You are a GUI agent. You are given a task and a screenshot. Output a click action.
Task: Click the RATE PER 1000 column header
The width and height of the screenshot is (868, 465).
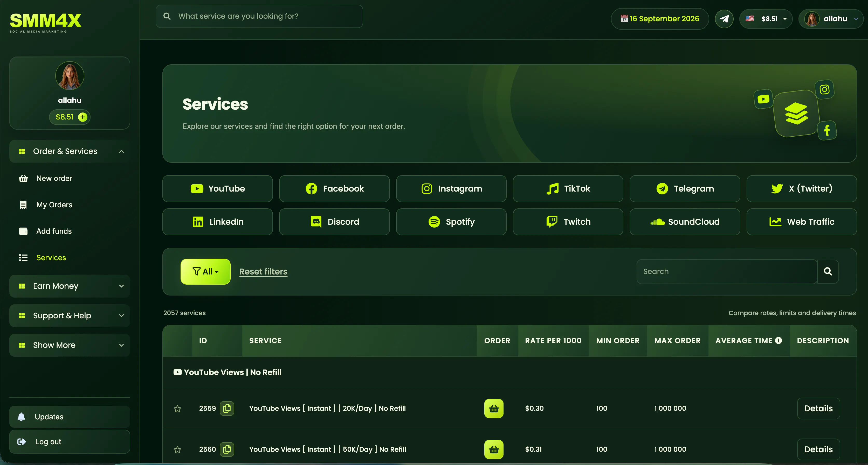point(553,340)
